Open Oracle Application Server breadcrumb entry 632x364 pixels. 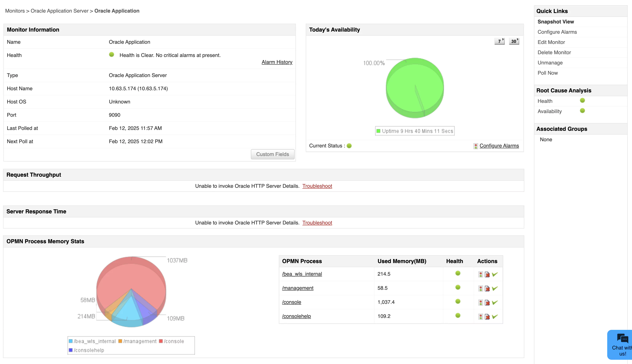pos(60,11)
